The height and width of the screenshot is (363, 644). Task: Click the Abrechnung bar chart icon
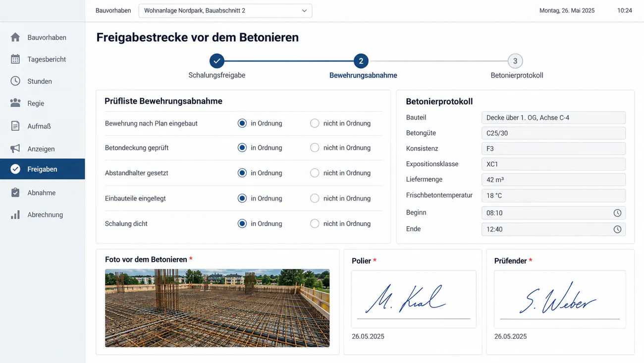(x=15, y=215)
